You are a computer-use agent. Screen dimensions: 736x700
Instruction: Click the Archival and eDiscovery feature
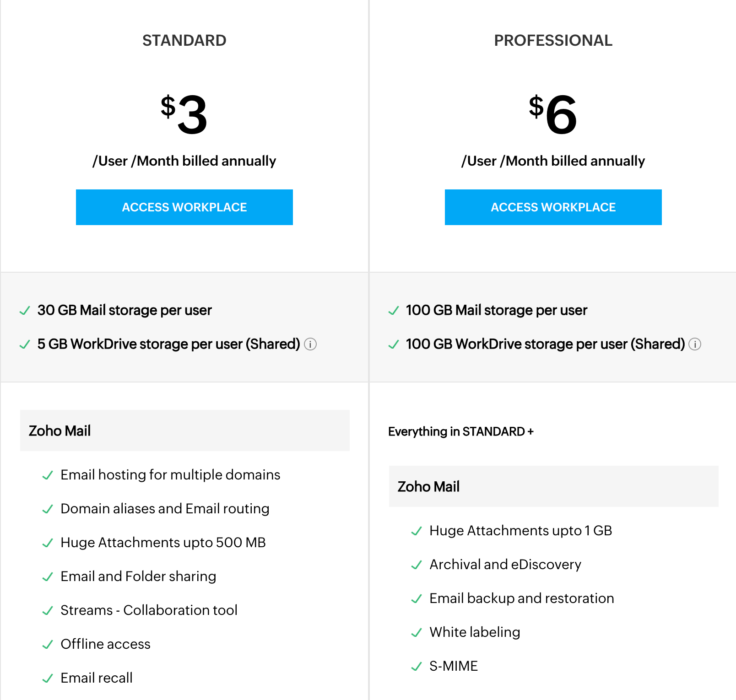505,565
